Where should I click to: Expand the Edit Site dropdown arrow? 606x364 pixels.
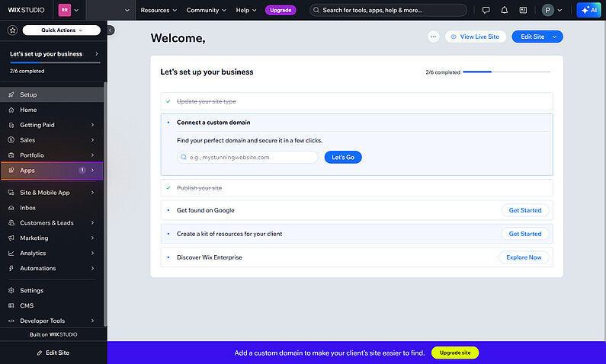pyautogui.click(x=556, y=37)
